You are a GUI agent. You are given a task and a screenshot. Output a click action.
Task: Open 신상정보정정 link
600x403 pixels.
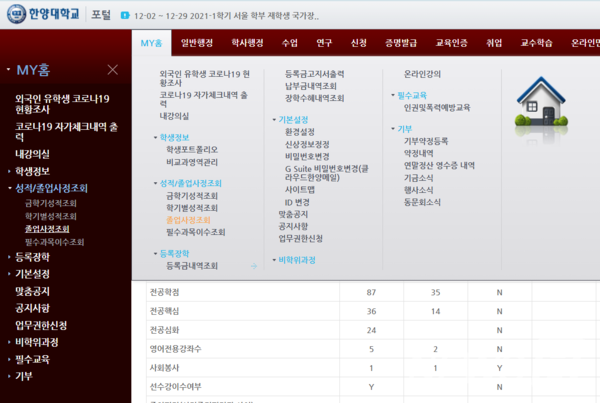tap(307, 144)
